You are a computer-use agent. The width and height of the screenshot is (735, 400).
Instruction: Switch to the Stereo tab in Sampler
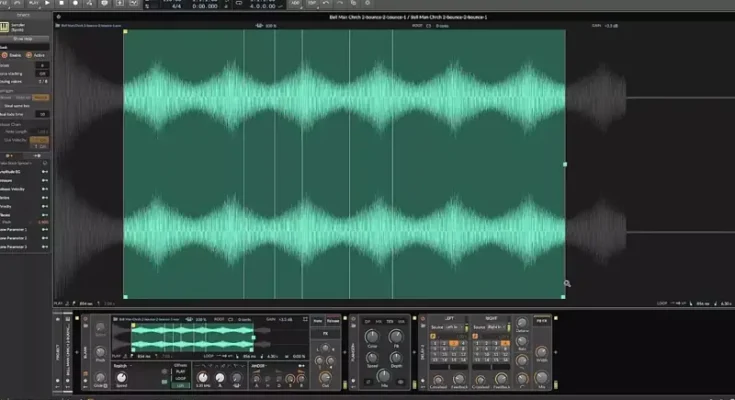click(x=332, y=320)
